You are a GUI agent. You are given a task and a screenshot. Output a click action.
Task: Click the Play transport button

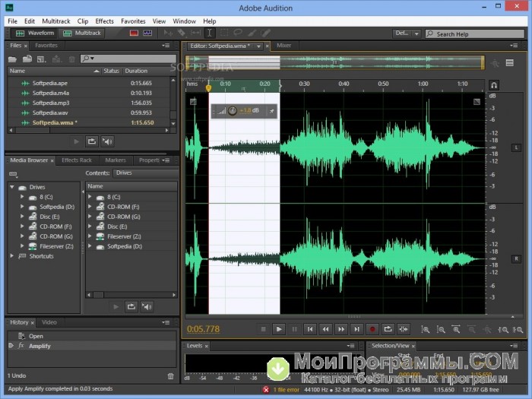pyautogui.click(x=279, y=329)
